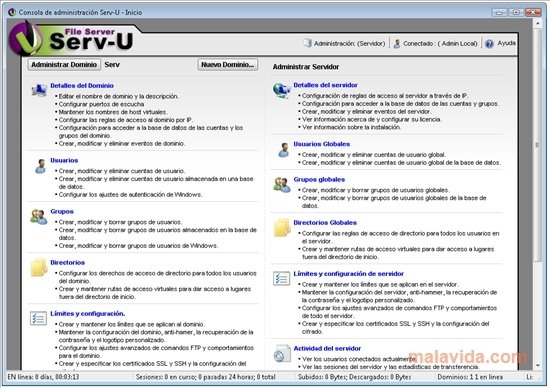Click the vertical scrollbar down arrow
This screenshot has height=388, width=550.
click(x=538, y=365)
